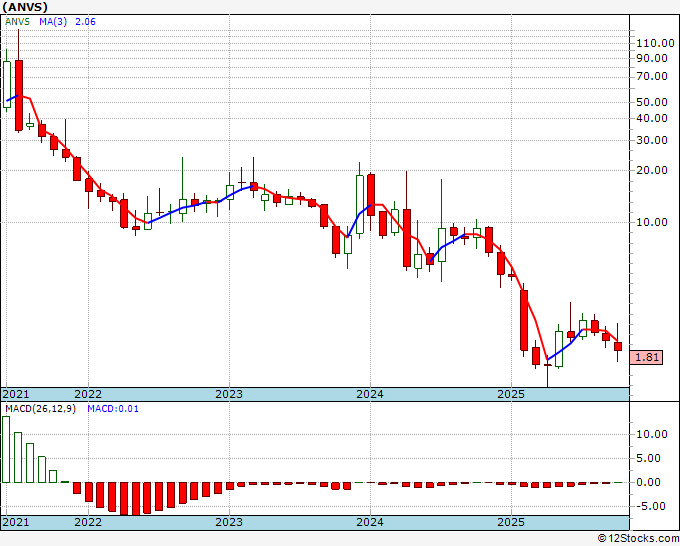This screenshot has width=680, height=546.
Task: Click the large red candlestick in early 2025
Action: [x=524, y=320]
